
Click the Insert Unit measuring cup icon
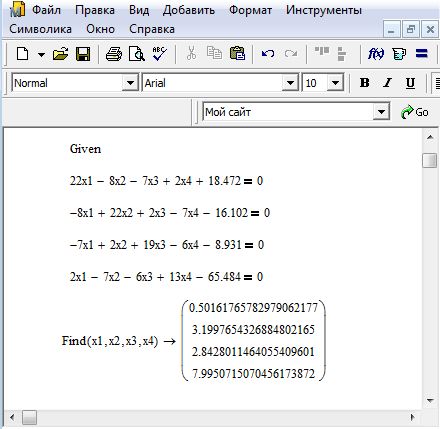coord(399,54)
